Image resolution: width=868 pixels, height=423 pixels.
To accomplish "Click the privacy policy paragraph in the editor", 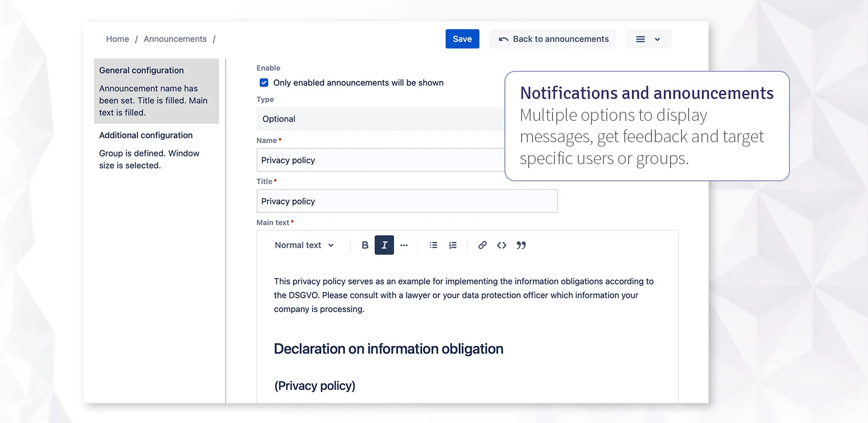I will 464,295.
